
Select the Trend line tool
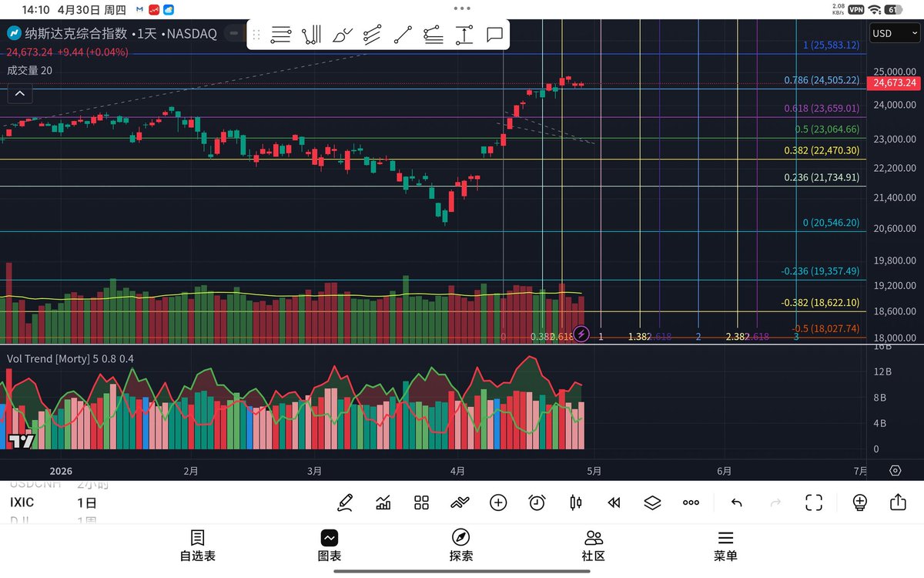pos(403,35)
